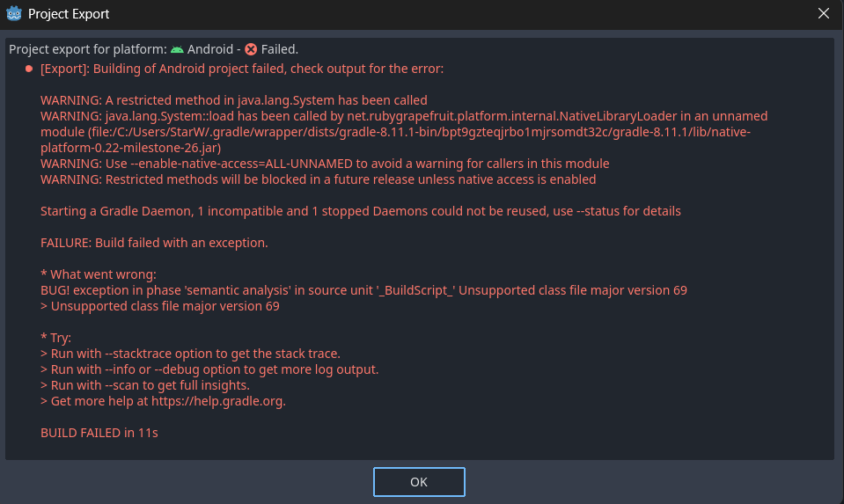
Task: Click the red Failed X icon
Action: (x=251, y=49)
